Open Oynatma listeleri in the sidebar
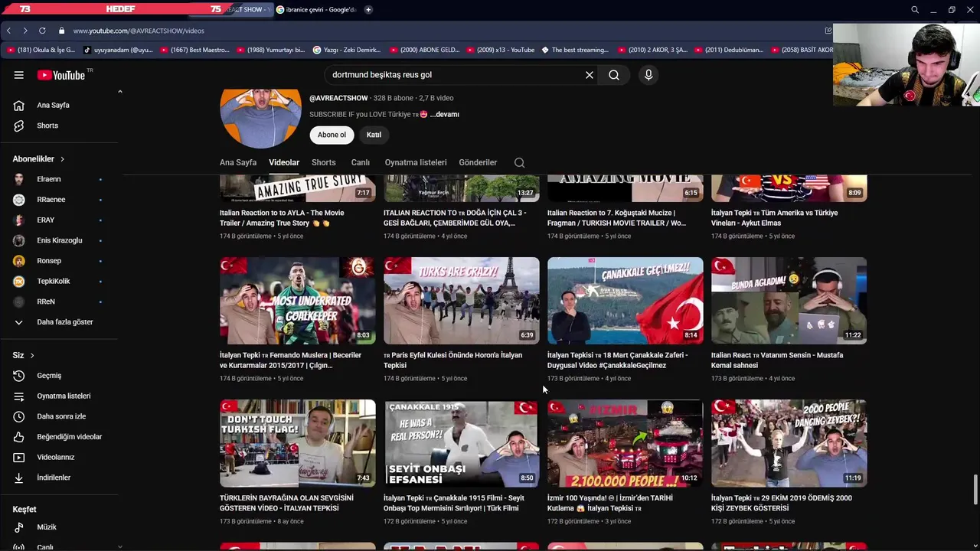This screenshot has height=551, width=980. point(64,396)
